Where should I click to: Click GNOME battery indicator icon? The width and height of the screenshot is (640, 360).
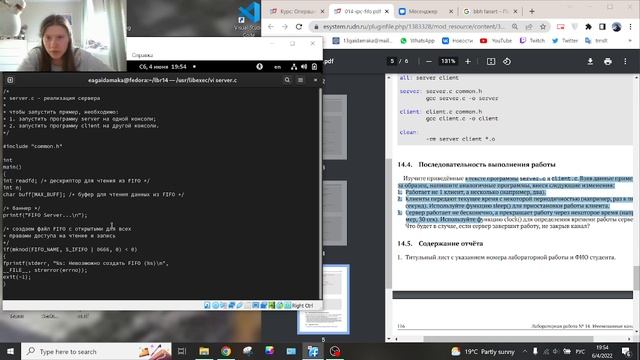point(314,67)
